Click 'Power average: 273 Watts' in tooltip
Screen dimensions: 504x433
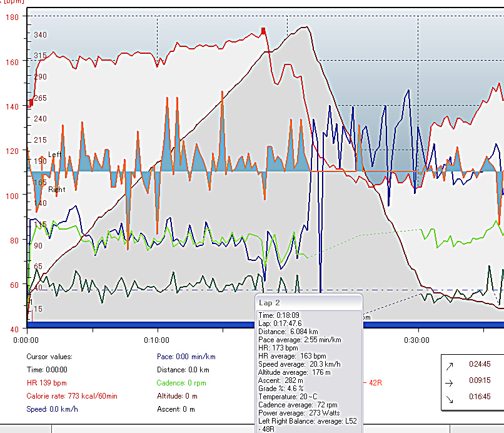point(299,413)
